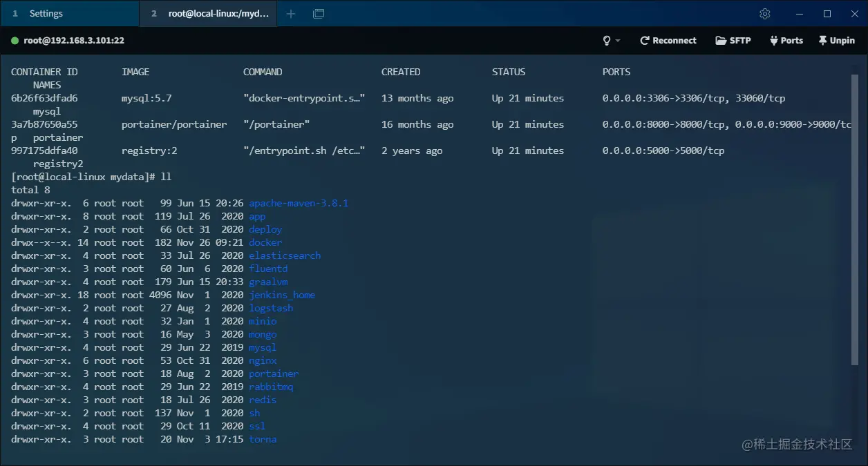Screen dimensions: 868x466
Task: Click the portainer/portainer image name
Action: pos(174,124)
